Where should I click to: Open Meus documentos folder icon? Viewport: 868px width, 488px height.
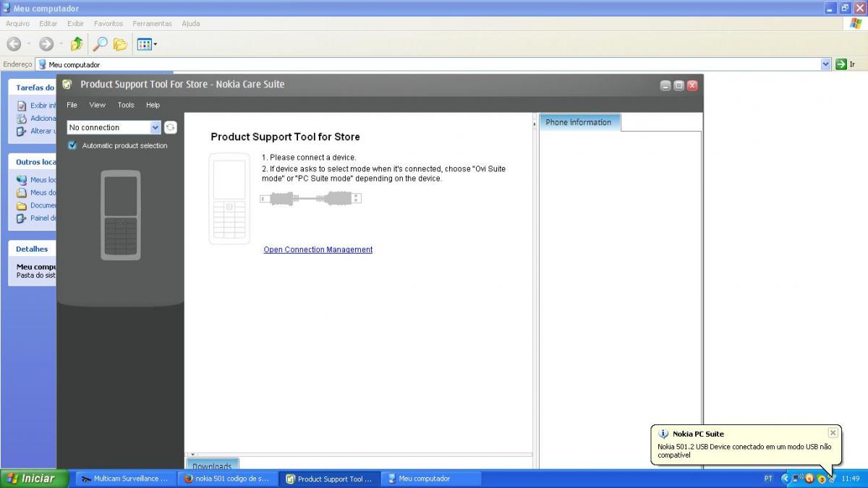(22, 193)
